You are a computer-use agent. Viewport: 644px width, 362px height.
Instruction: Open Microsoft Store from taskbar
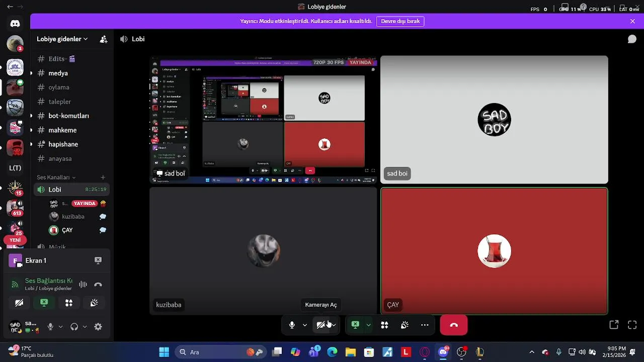(x=369, y=352)
